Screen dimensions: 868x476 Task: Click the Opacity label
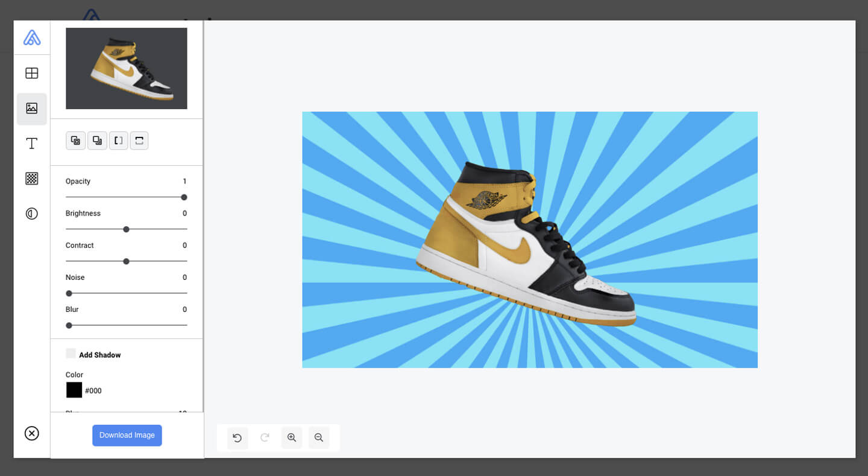pos(78,182)
